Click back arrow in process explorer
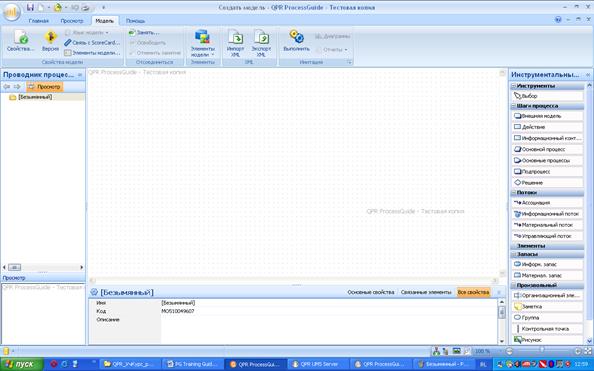 pyautogui.click(x=6, y=87)
